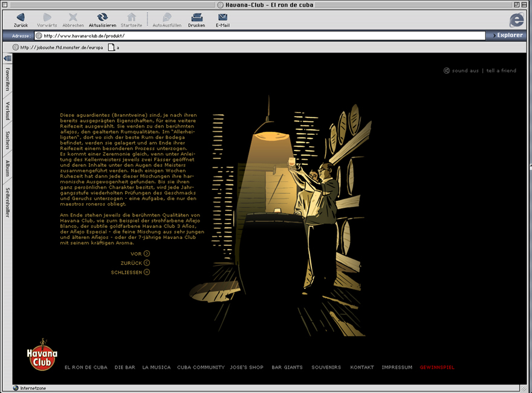Open IMPRESSUM menu item

[397, 367]
